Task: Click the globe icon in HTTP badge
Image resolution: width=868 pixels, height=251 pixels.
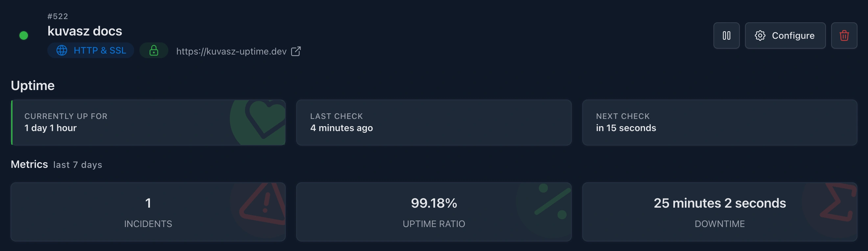Action: click(62, 51)
